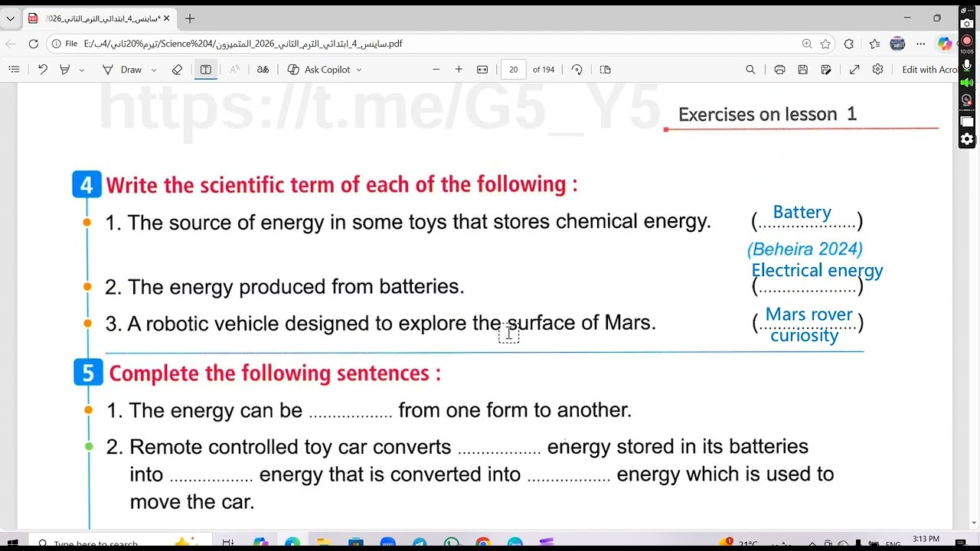Open the favorites list
Viewport: 980px width, 551px height.
pos(874,44)
